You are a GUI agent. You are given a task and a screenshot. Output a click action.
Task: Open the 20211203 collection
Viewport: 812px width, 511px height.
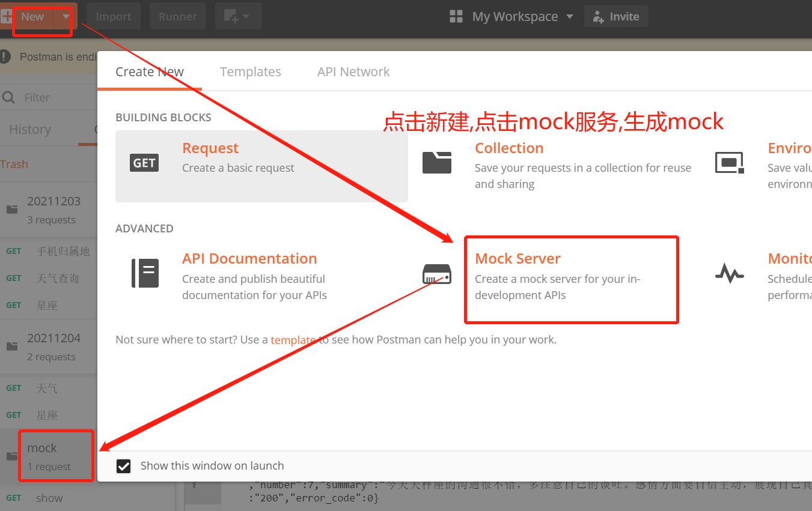pos(53,201)
